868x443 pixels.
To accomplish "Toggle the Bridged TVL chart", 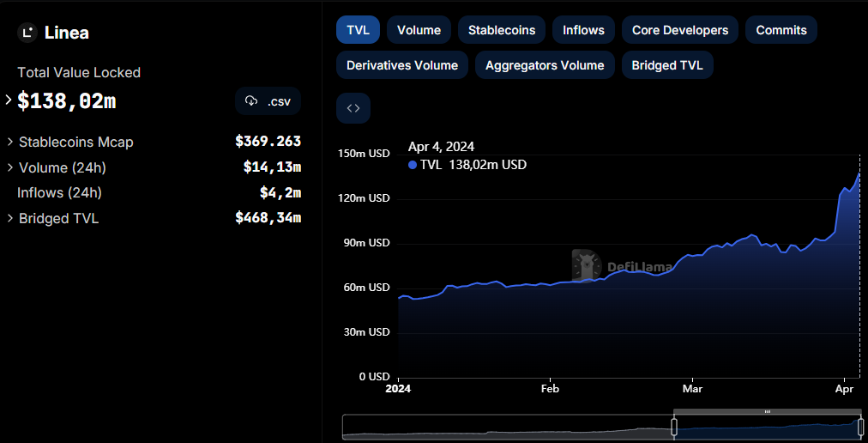I will 667,65.
